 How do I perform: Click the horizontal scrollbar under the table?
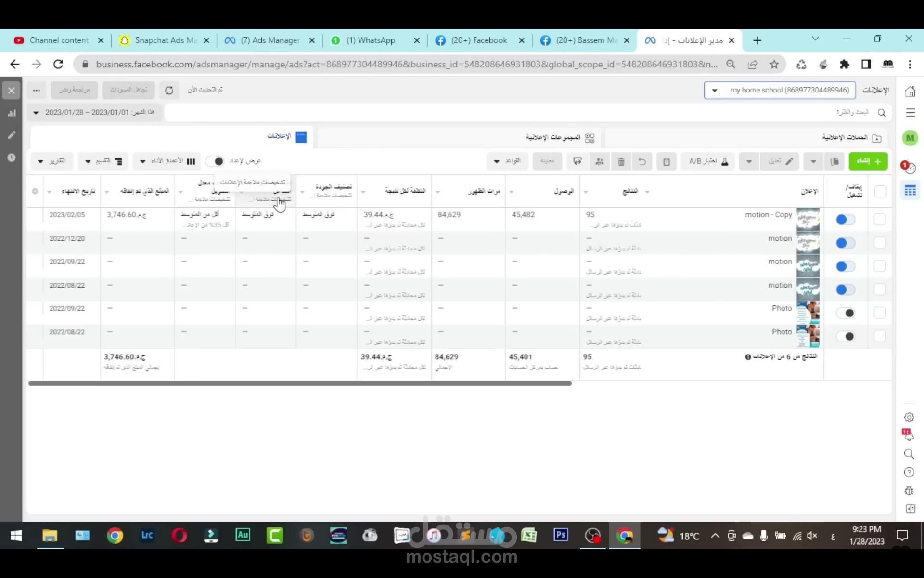tap(299, 383)
